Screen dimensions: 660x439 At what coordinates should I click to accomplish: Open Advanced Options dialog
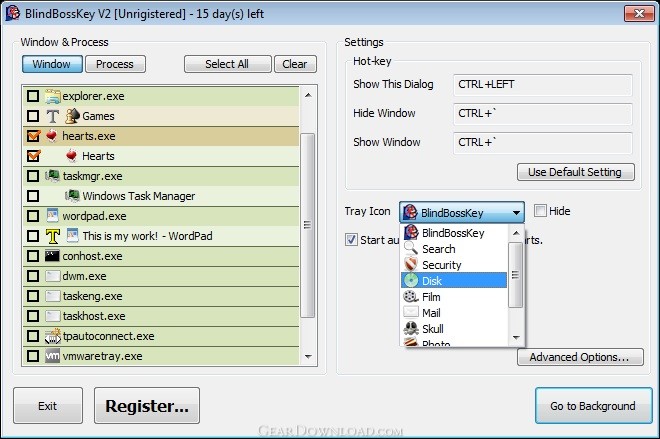coord(580,357)
